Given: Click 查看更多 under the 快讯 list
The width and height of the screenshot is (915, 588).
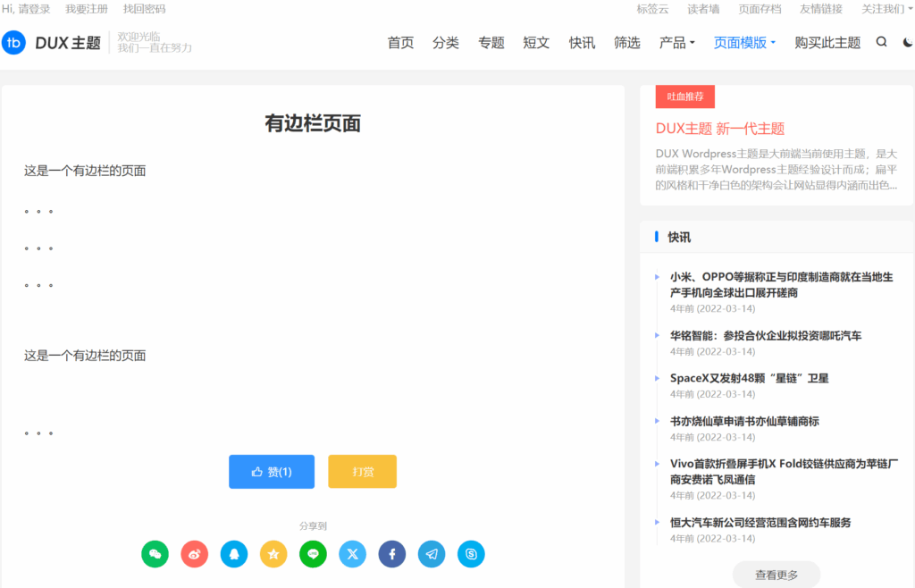Looking at the screenshot, I should 776,575.
